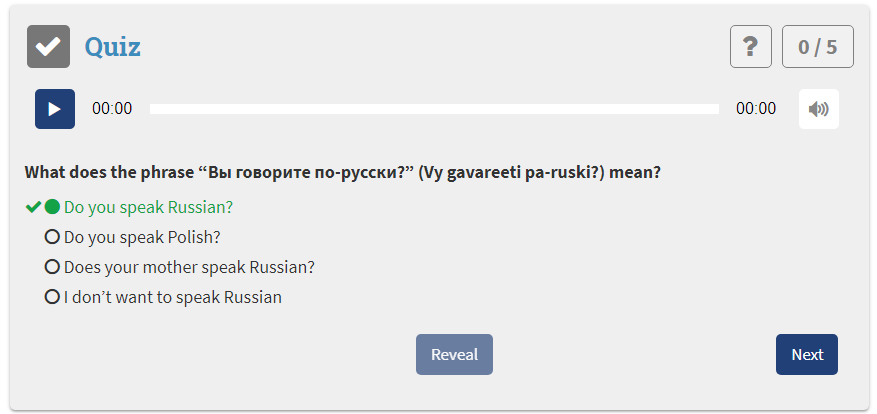Click the elapsed time at the bar's left
The width and height of the screenshot is (877, 414).
(x=112, y=109)
